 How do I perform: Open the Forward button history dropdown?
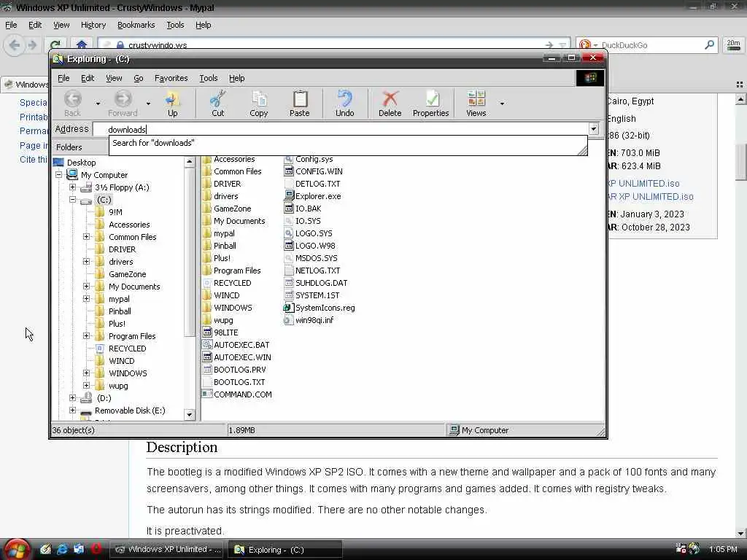(148, 104)
